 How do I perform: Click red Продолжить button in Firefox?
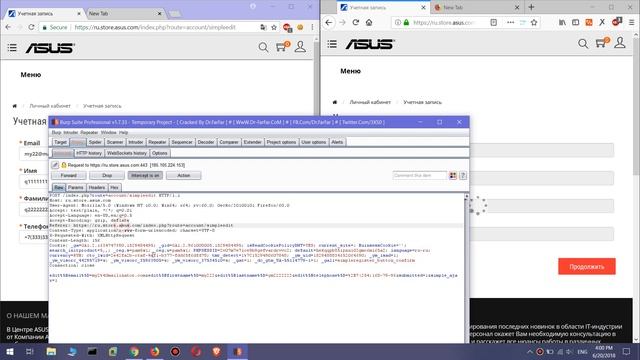pyautogui.click(x=587, y=267)
